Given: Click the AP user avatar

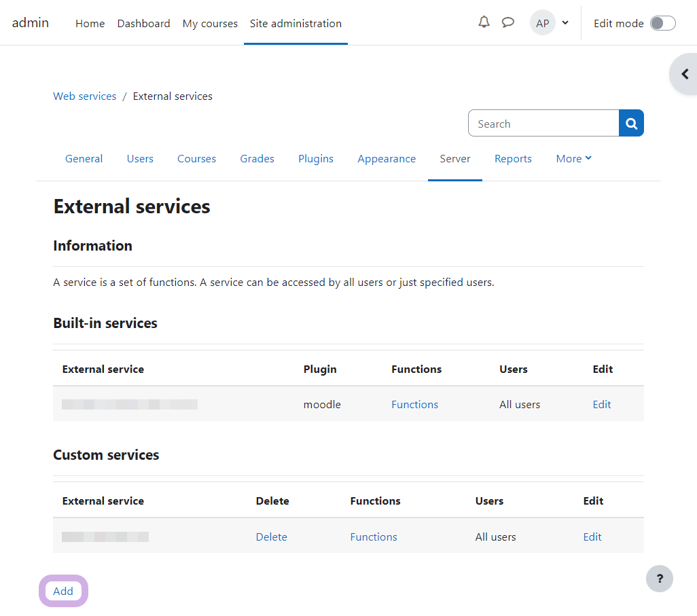Looking at the screenshot, I should point(542,23).
